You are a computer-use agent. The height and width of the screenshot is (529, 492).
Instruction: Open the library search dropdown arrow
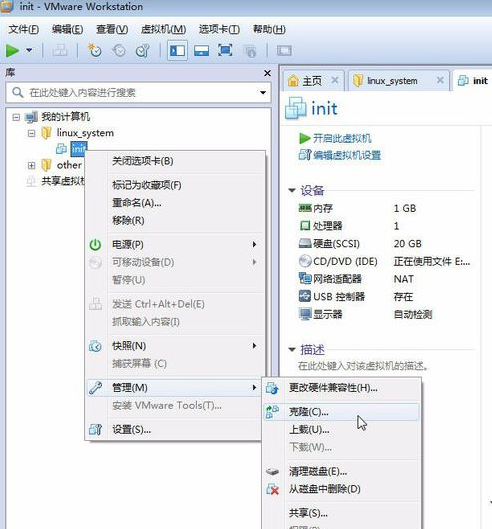click(x=263, y=92)
